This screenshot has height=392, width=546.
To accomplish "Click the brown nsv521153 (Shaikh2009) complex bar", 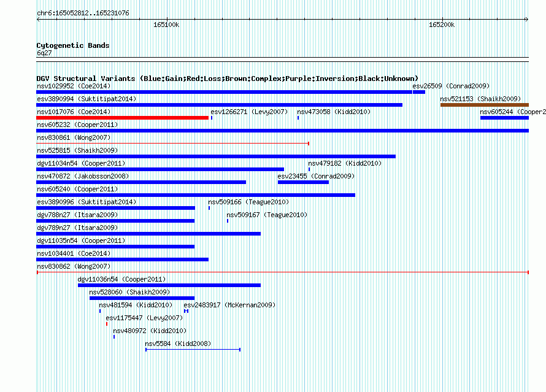I will click(485, 105).
